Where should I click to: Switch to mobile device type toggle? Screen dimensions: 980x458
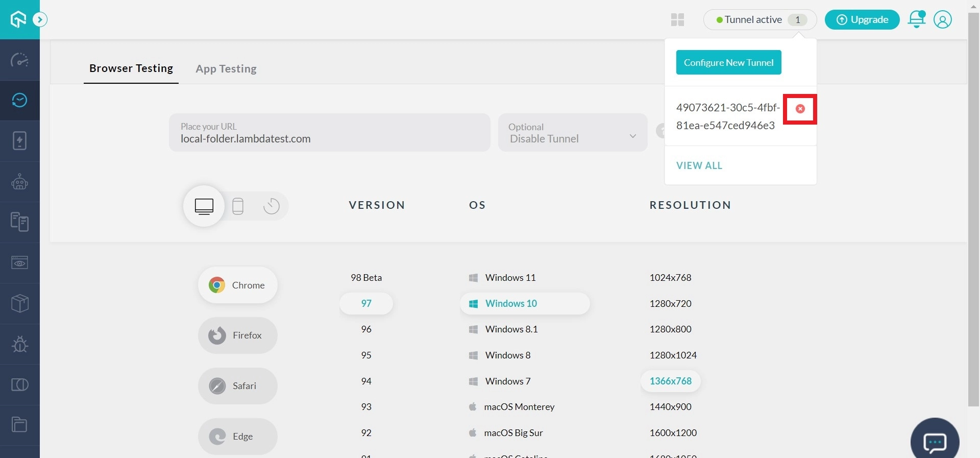pyautogui.click(x=238, y=206)
